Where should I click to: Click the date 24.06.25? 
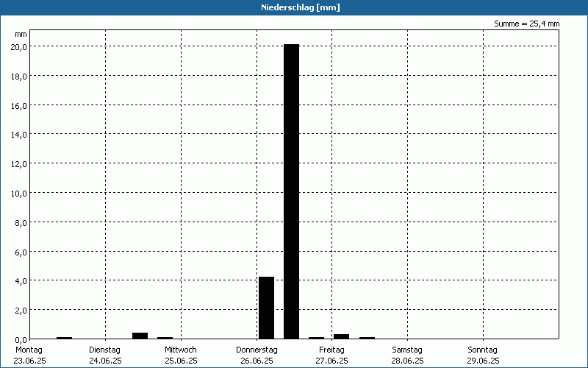(105, 361)
